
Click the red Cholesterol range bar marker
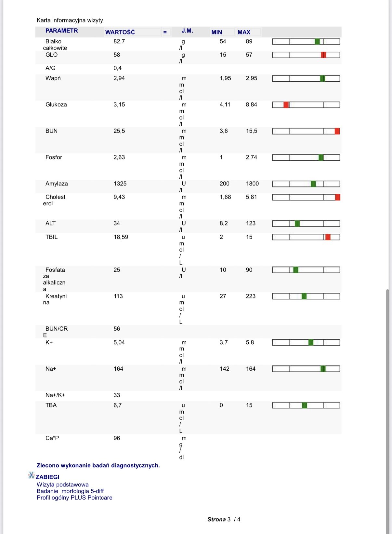pos(338,197)
